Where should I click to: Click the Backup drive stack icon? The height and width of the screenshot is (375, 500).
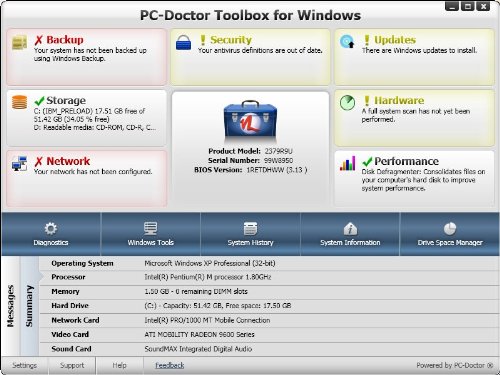point(19,43)
